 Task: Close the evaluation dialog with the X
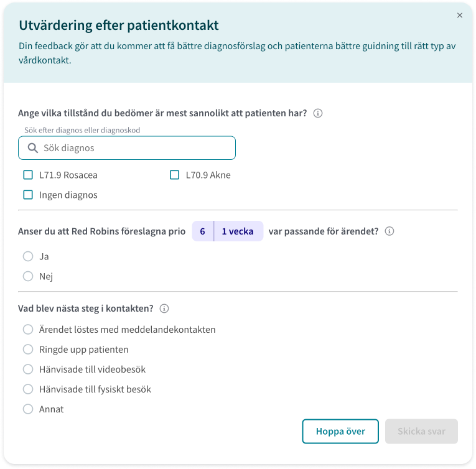460,15
